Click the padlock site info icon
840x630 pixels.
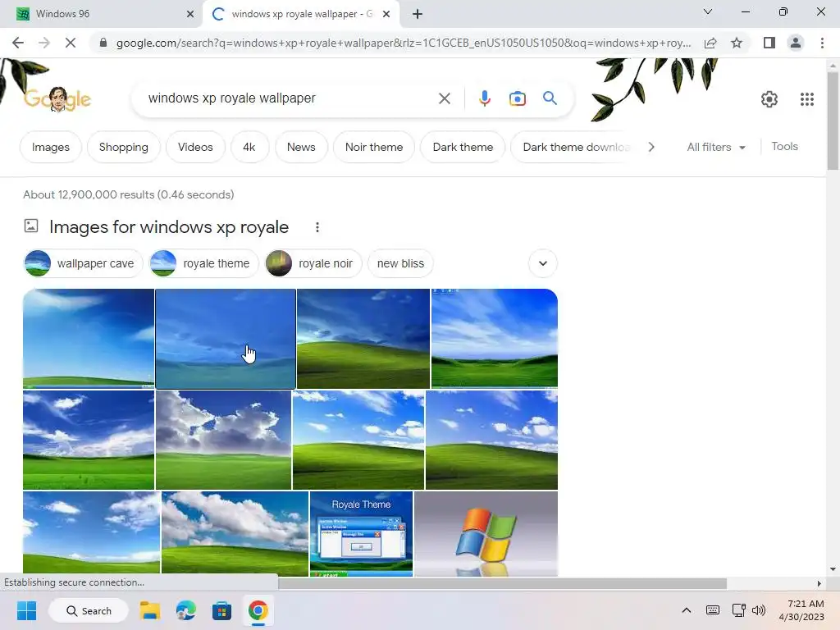103,43
